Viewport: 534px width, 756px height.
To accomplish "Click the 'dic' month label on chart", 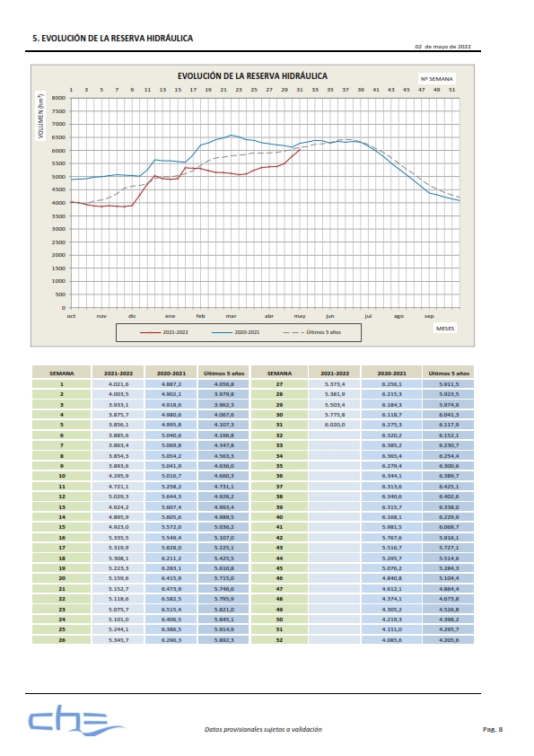I will (132, 316).
